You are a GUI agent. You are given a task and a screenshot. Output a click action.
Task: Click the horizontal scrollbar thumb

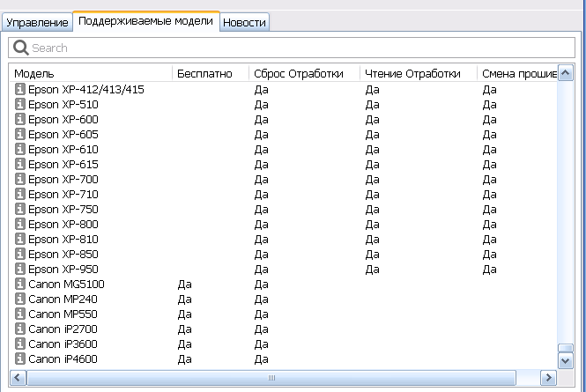271,378
